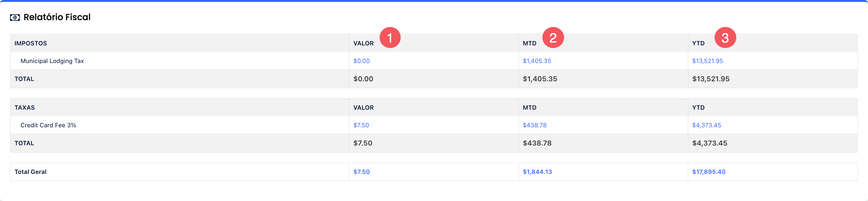Click Credit Card Fee MTD $438.78 link
The image size is (868, 201).
click(x=534, y=125)
